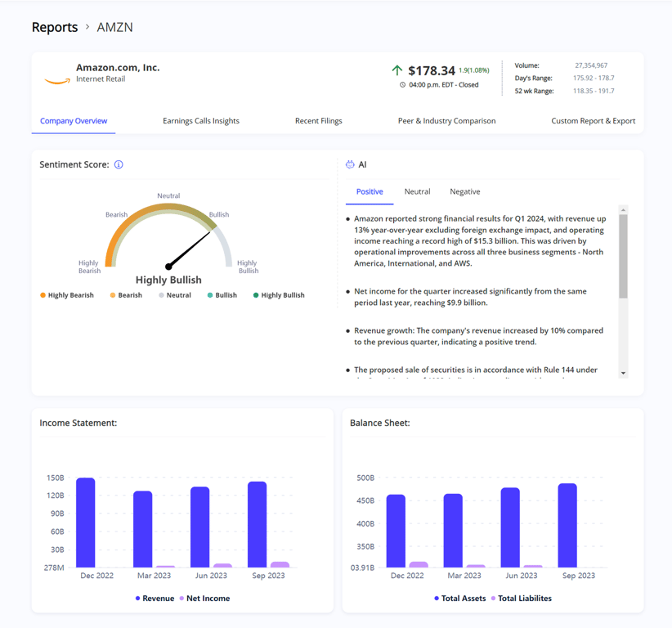Click the scrollbar up arrow in AI panel
The image size is (672, 628).
point(623,209)
